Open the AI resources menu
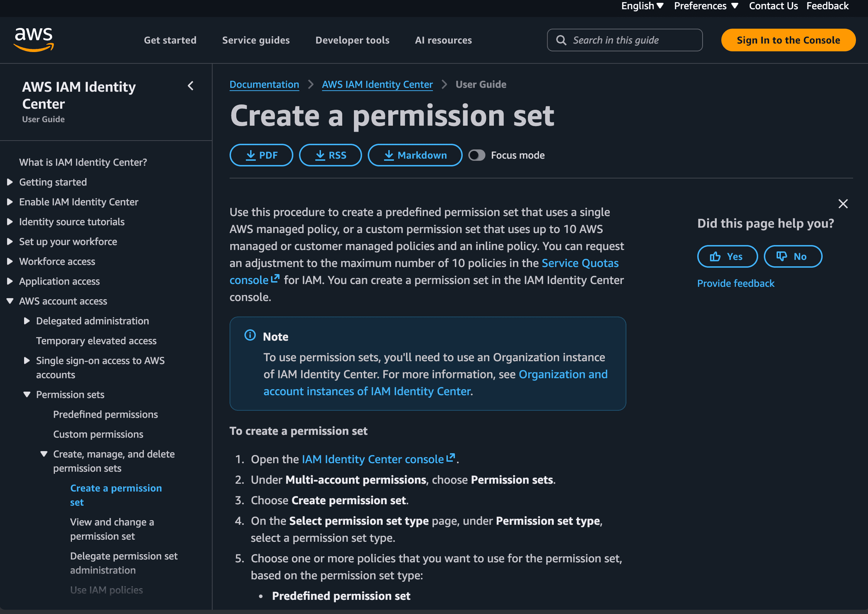The height and width of the screenshot is (614, 868). pyautogui.click(x=443, y=40)
